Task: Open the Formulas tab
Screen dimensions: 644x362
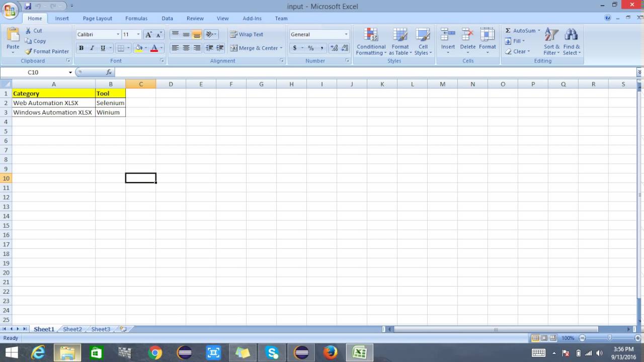Action: [x=136, y=18]
